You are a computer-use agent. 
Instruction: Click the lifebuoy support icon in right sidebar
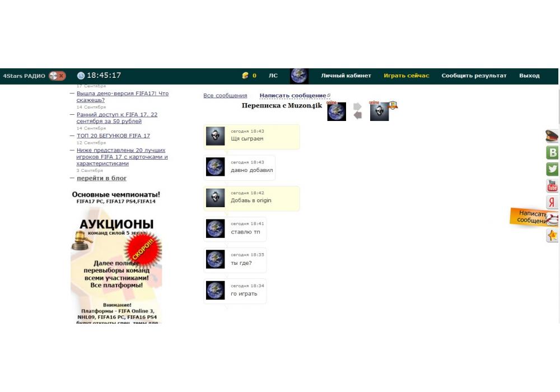pos(553,219)
